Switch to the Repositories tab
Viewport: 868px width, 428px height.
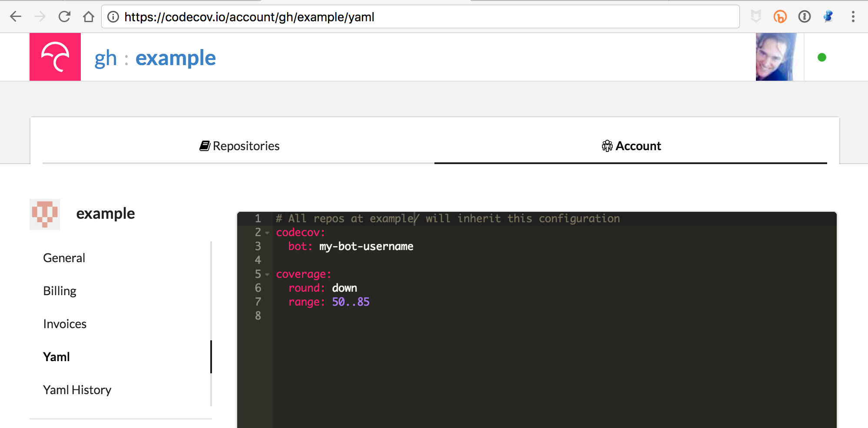[x=239, y=146]
